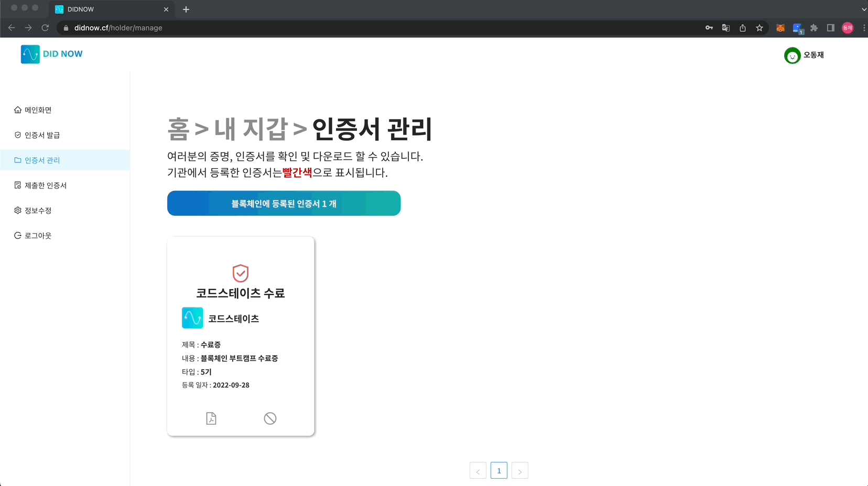Open extensions puzzle icon
The width and height of the screenshot is (868, 486).
[814, 28]
